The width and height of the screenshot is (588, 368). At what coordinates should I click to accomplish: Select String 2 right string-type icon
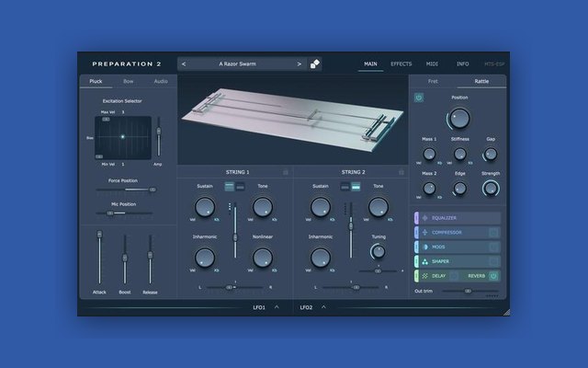click(356, 186)
